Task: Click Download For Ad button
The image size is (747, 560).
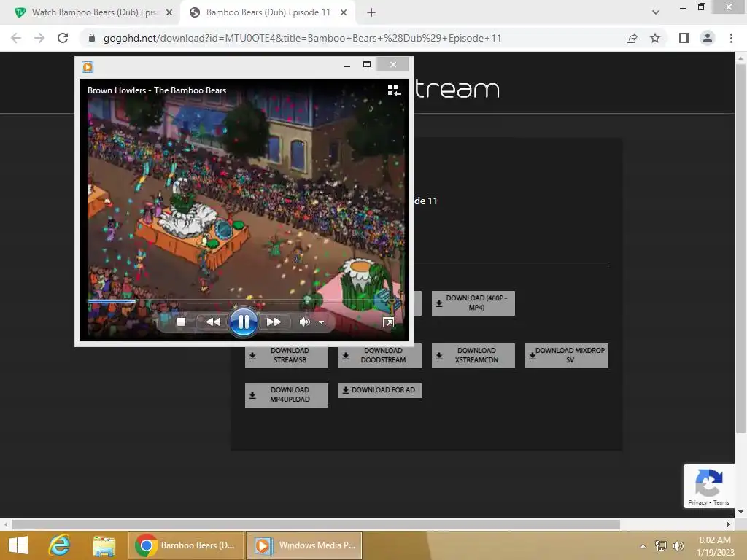Action: [x=379, y=390]
